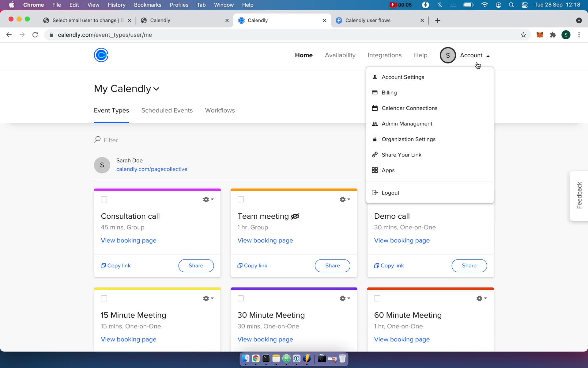
Task: Select the 60 Minute Meeting checkbox
Action: (x=377, y=298)
